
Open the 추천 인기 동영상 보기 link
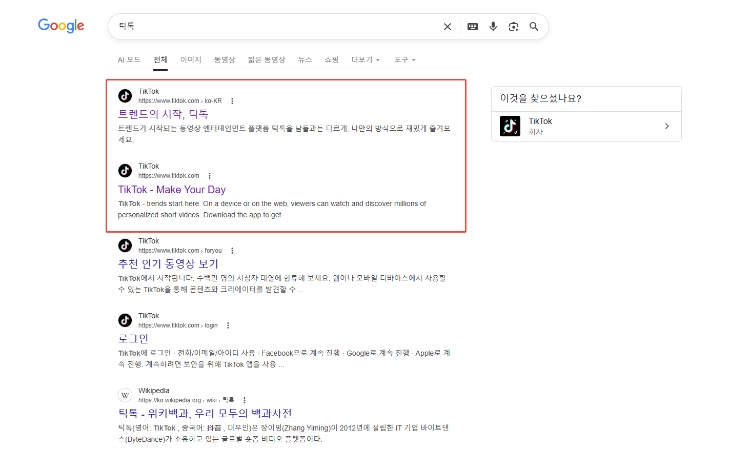pyautogui.click(x=168, y=264)
